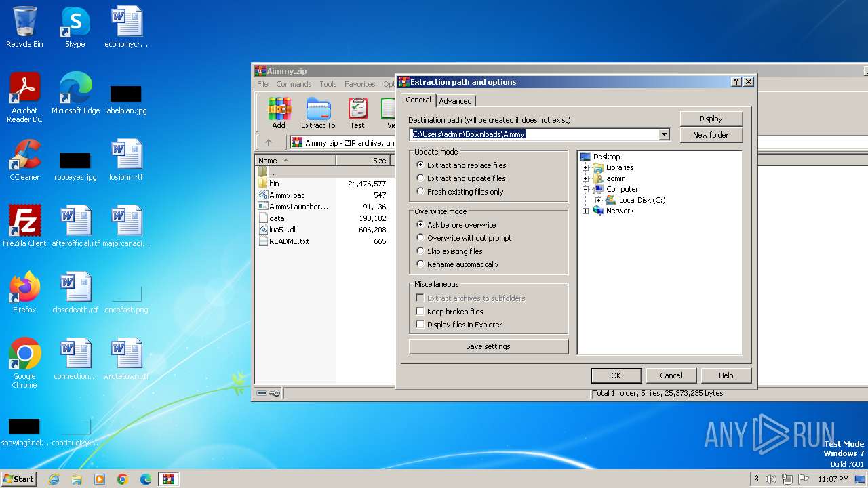Click the Test archive toolbar icon

pos(357,113)
